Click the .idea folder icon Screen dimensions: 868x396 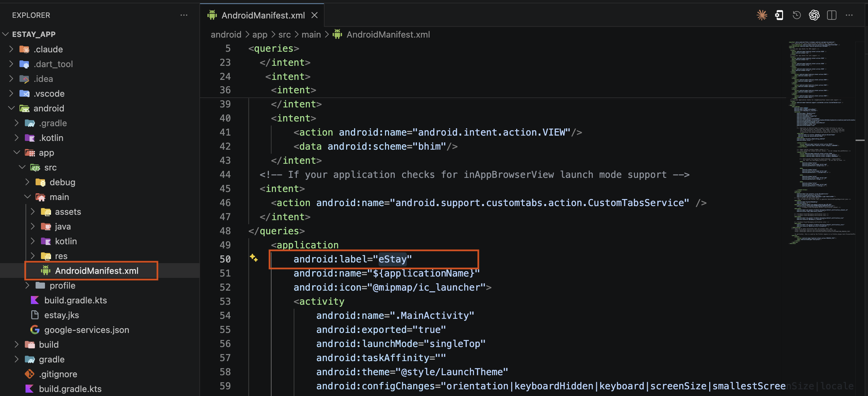click(x=24, y=79)
